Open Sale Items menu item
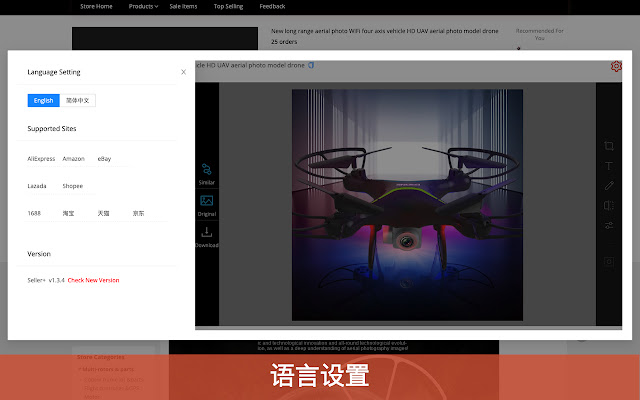This screenshot has height=400, width=640. [x=183, y=7]
